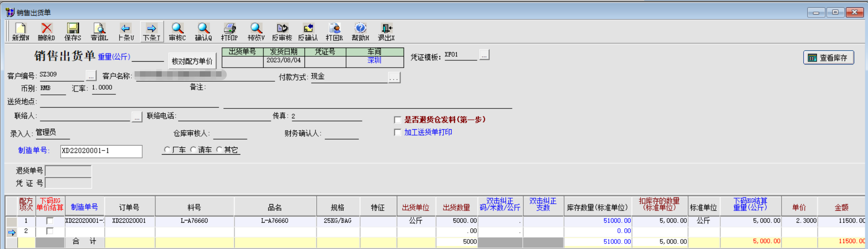This screenshot has height=249, width=868.
Task: Click the 销售出货单 window title icon
Action: [10, 12]
